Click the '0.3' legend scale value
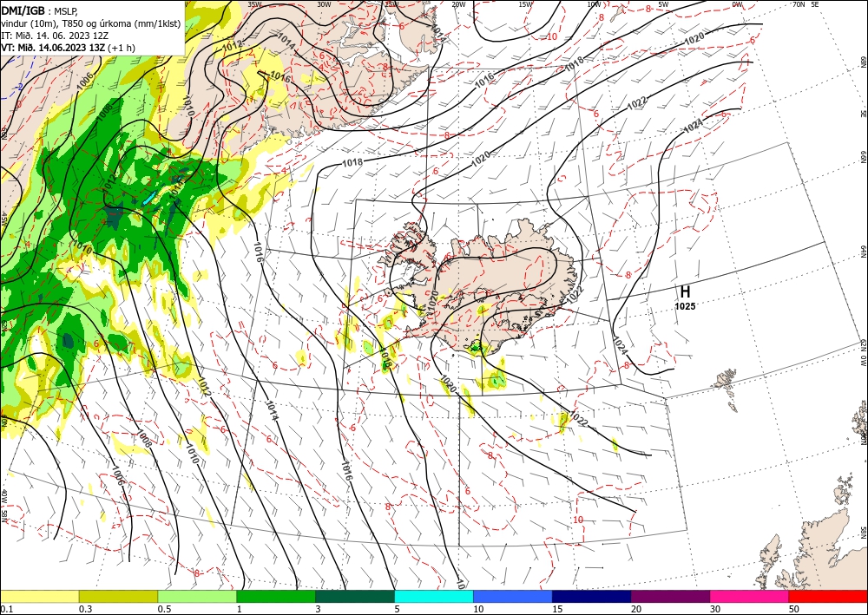868x615 pixels. [85, 609]
